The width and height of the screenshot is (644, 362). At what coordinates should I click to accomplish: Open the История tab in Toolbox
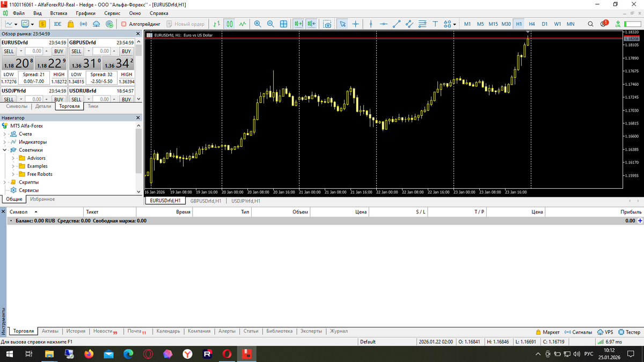[x=76, y=331]
